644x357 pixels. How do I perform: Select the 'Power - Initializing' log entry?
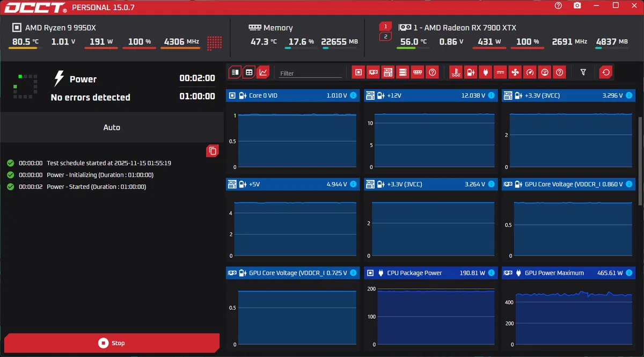(x=100, y=175)
